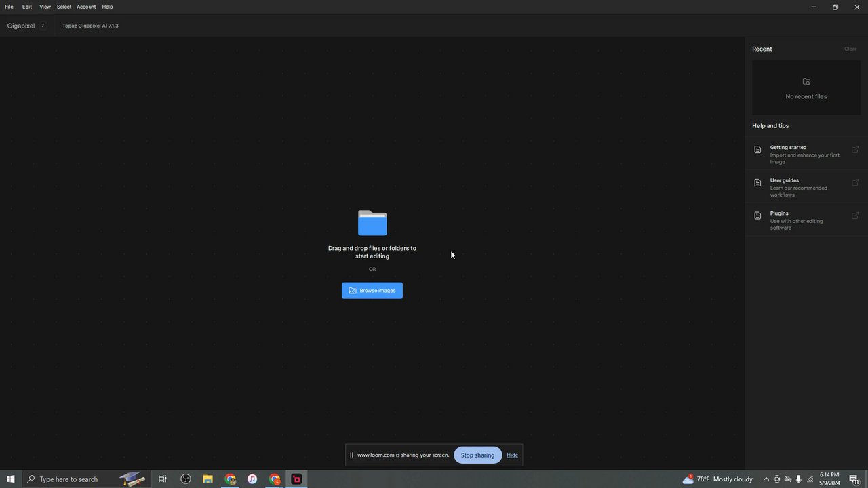Open iTunes from the taskbar

(x=252, y=479)
